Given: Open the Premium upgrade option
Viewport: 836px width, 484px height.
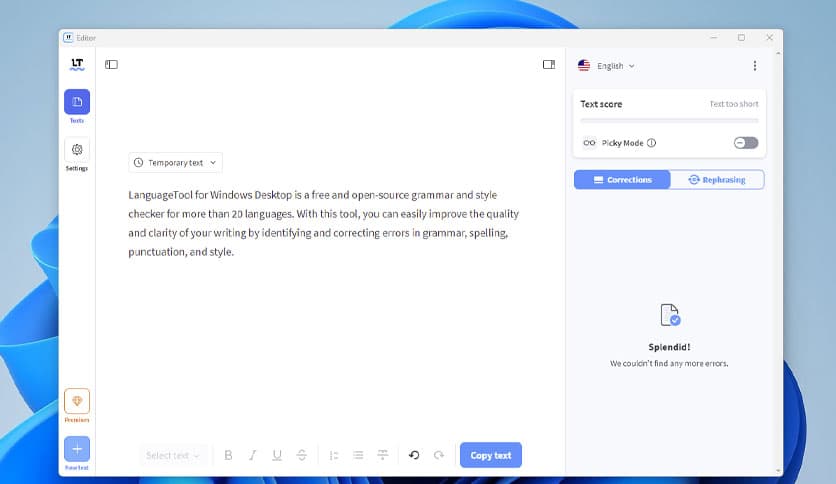Looking at the screenshot, I should click(77, 401).
